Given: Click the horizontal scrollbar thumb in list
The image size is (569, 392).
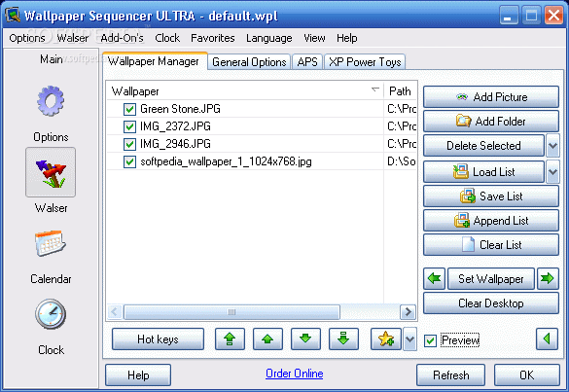Looking at the screenshot, I should (x=231, y=312).
